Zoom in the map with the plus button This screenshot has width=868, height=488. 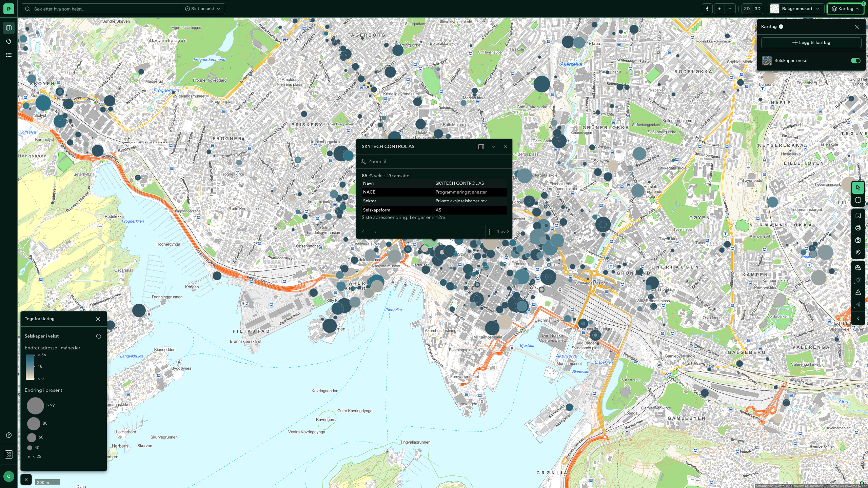pyautogui.click(x=719, y=9)
